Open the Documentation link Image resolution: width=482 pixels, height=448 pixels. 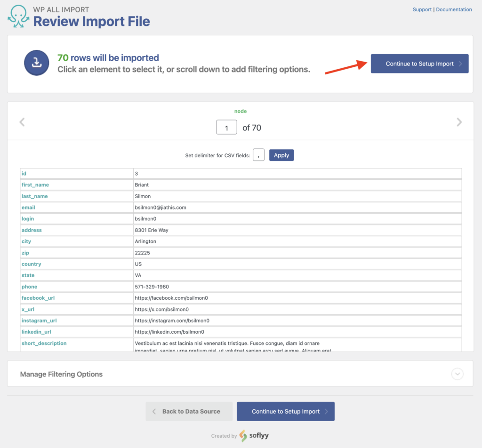coord(454,9)
